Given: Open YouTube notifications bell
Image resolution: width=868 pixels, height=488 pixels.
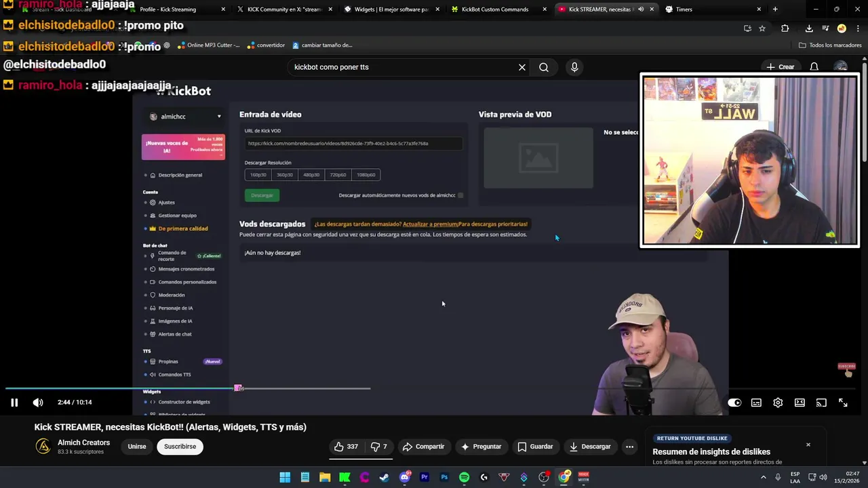Looking at the screenshot, I should (x=814, y=67).
